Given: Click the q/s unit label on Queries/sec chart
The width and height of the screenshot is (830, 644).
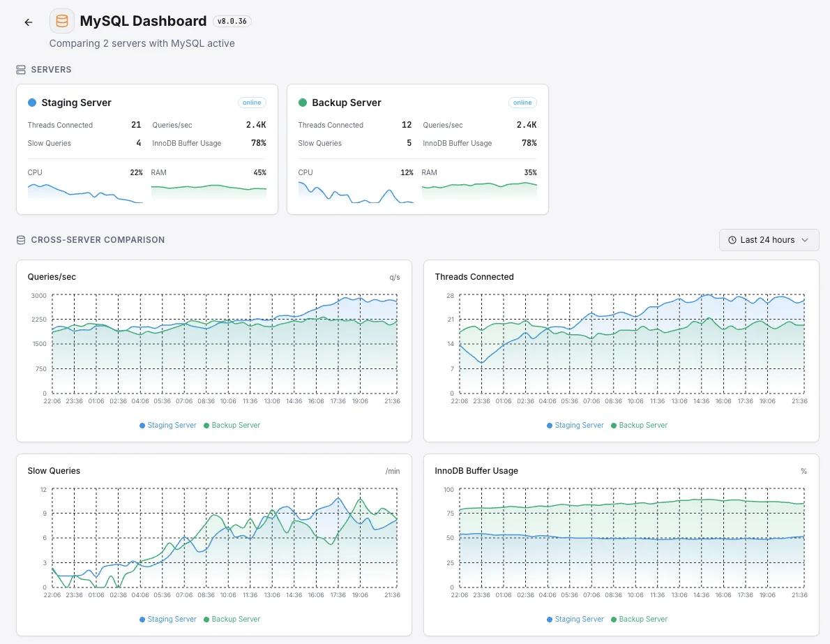Looking at the screenshot, I should point(395,278).
